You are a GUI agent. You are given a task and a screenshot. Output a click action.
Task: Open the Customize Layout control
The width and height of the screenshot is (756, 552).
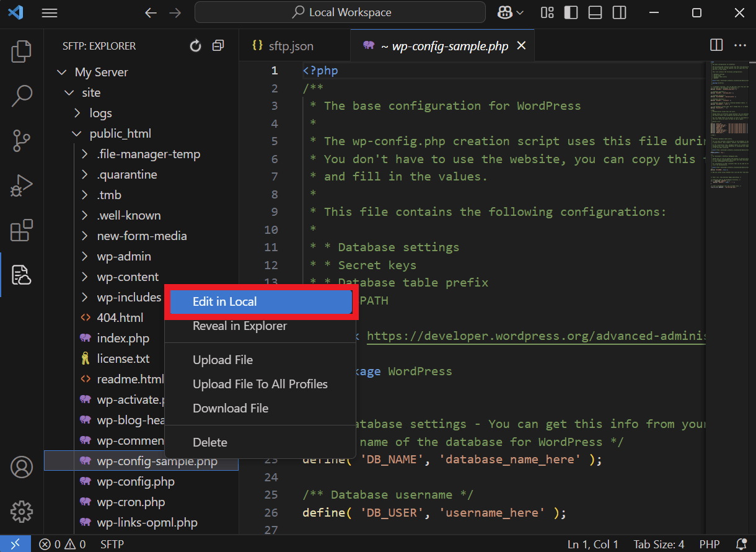pos(547,12)
